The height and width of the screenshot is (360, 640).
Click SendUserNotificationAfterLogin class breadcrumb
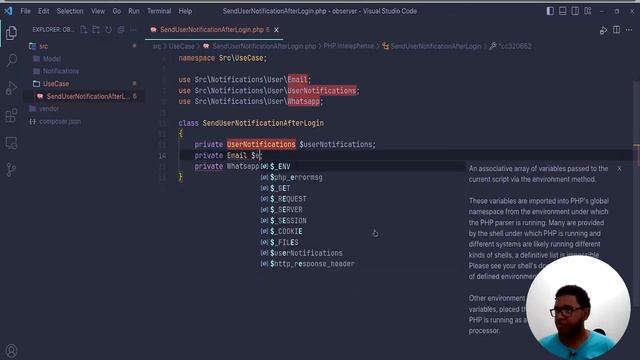[x=436, y=47]
